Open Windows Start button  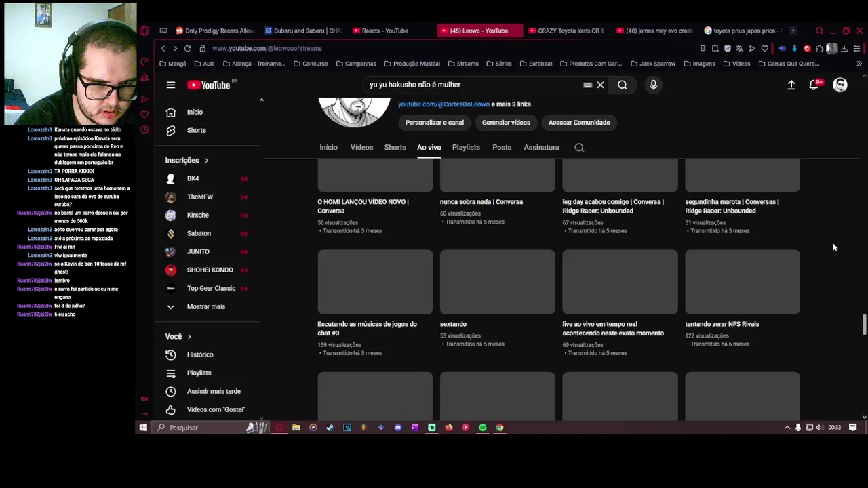point(143,428)
